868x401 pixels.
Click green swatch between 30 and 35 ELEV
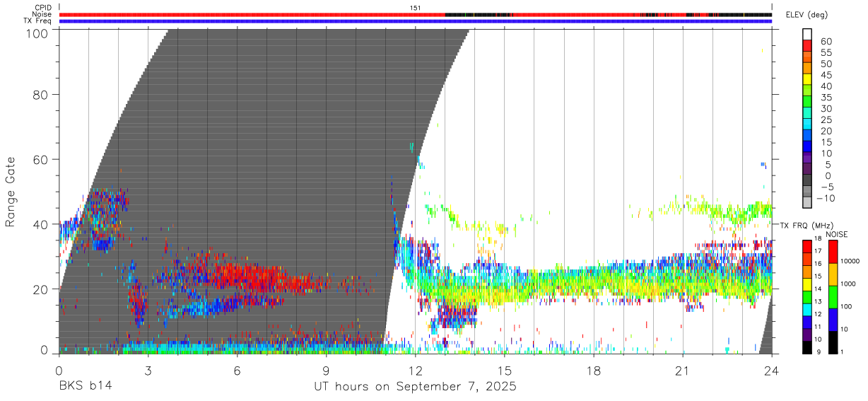(x=808, y=102)
